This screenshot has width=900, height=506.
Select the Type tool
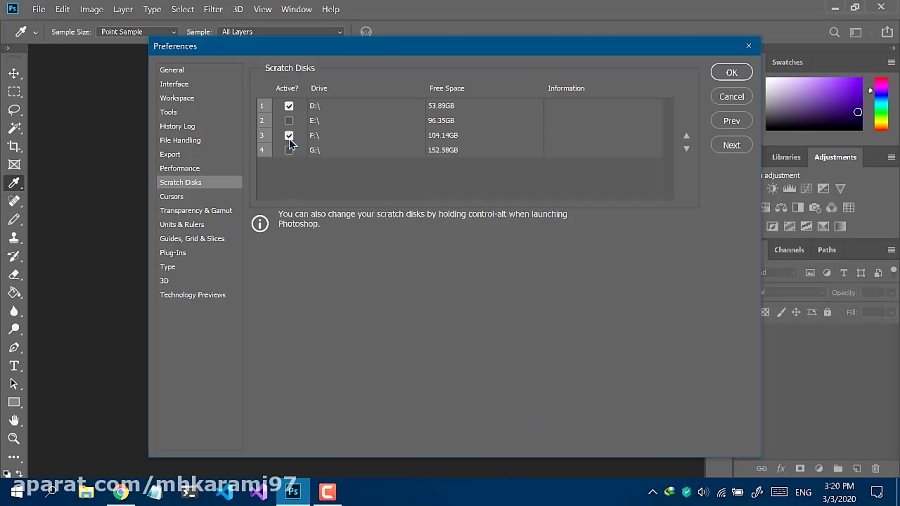pyautogui.click(x=14, y=366)
